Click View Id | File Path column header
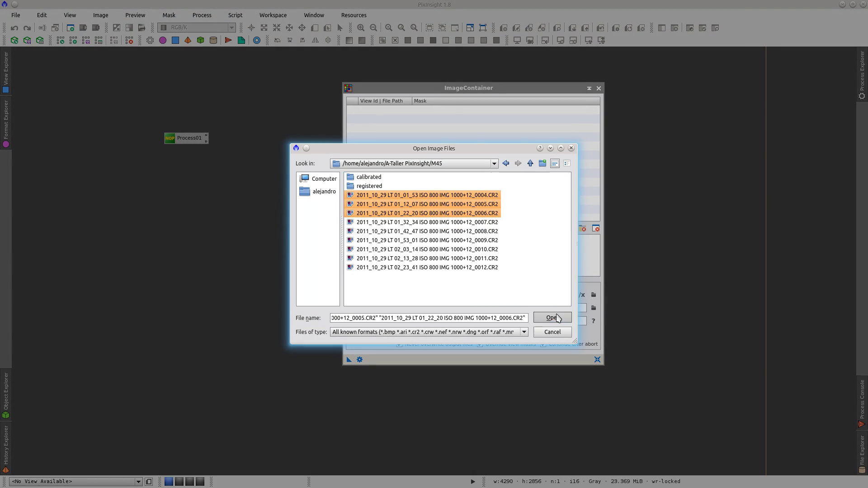The height and width of the screenshot is (488, 868). pos(385,101)
